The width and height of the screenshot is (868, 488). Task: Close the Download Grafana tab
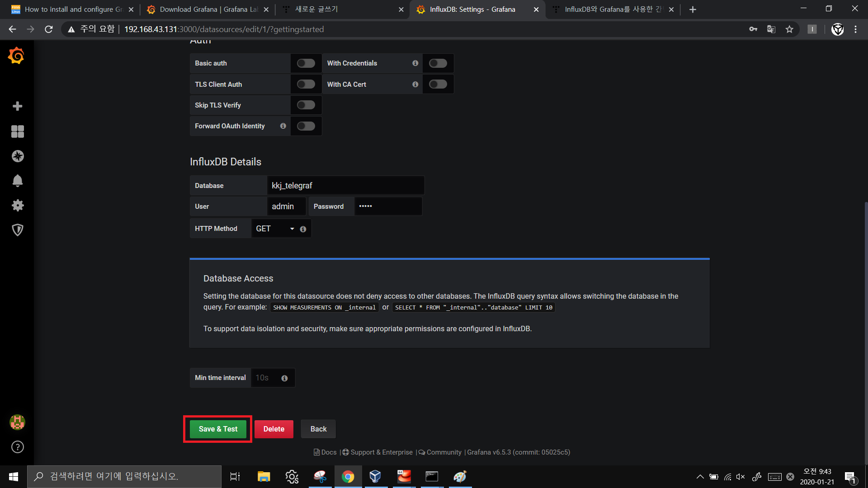tap(266, 9)
